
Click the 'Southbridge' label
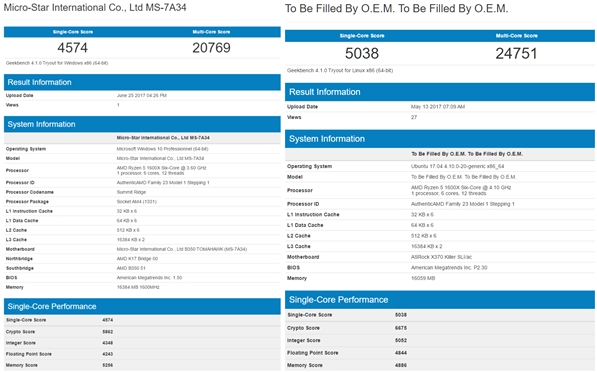(x=19, y=268)
